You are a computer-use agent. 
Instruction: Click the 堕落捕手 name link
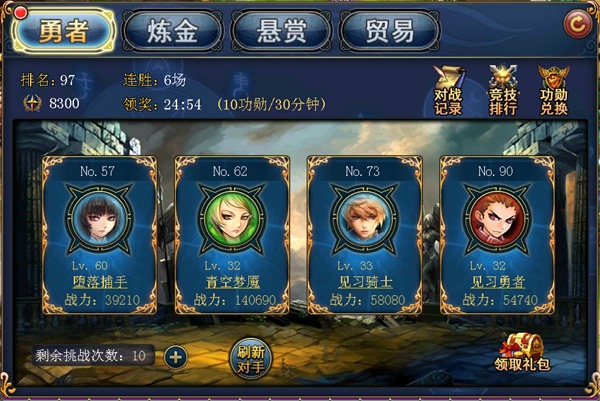[100, 282]
